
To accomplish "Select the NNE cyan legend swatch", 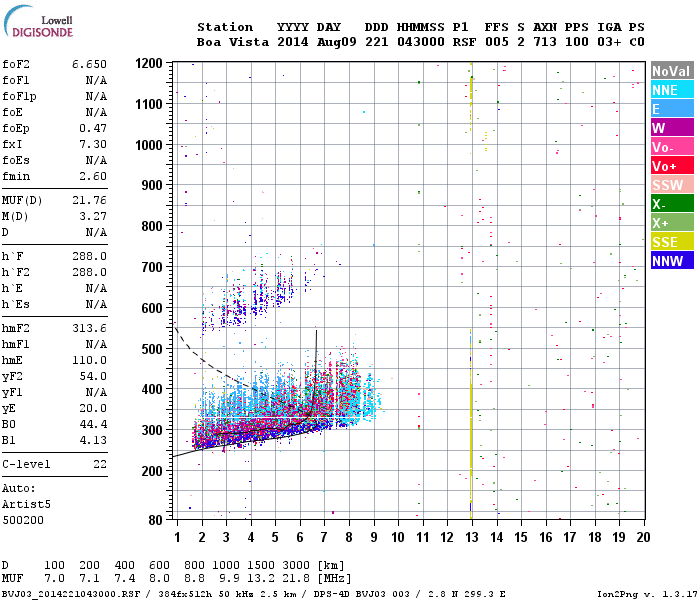I will tap(672, 90).
